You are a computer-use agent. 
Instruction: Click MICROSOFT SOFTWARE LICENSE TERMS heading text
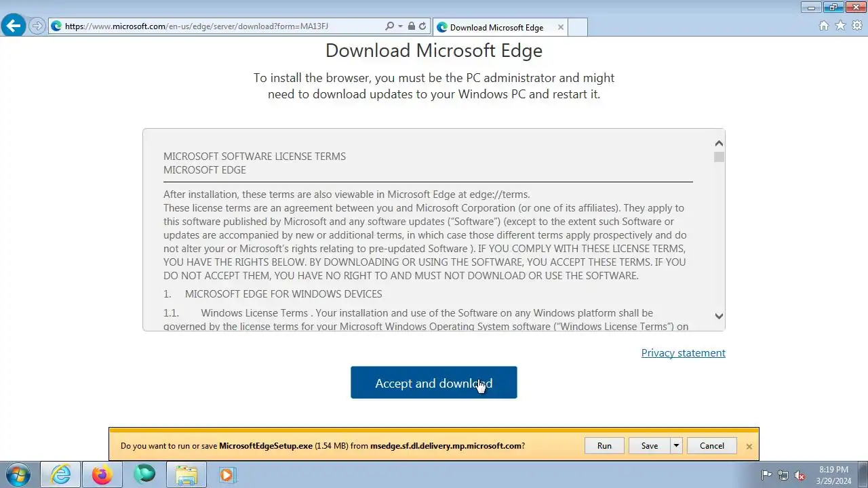coord(254,157)
